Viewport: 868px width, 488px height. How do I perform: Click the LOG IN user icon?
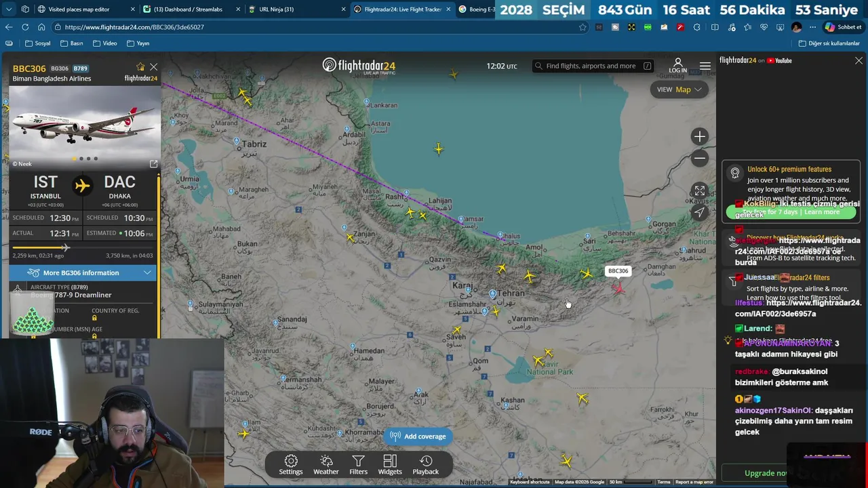click(677, 66)
